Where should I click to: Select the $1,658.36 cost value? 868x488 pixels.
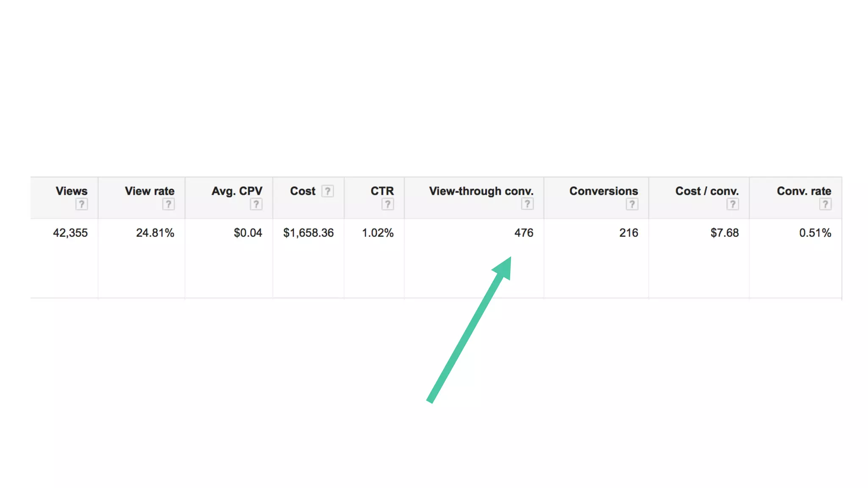pos(308,233)
